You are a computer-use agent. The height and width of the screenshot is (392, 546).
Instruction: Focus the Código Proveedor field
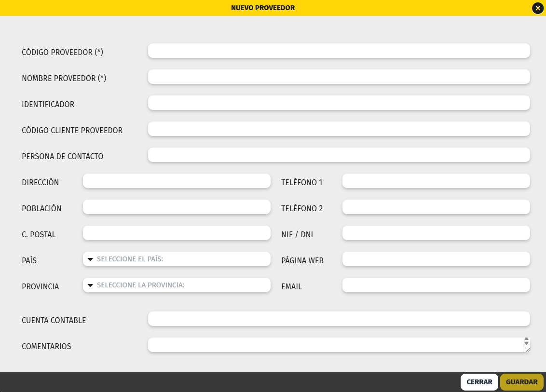click(339, 51)
